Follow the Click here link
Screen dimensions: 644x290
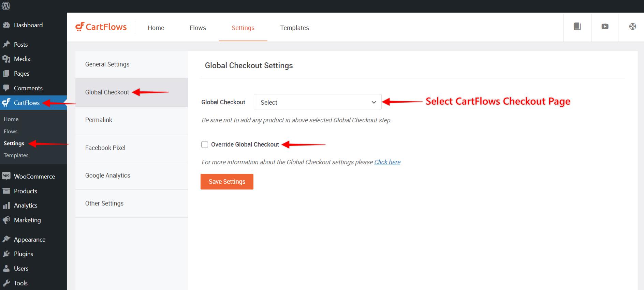coord(387,162)
